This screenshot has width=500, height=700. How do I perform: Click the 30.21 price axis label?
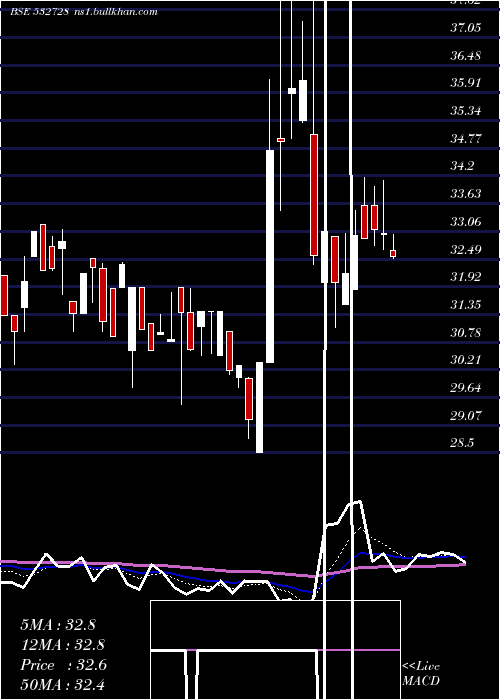click(465, 359)
